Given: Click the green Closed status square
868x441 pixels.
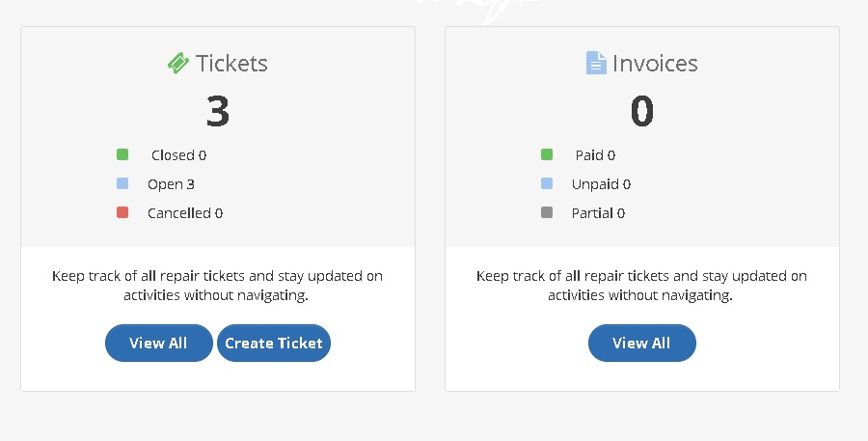Looking at the screenshot, I should 122,154.
